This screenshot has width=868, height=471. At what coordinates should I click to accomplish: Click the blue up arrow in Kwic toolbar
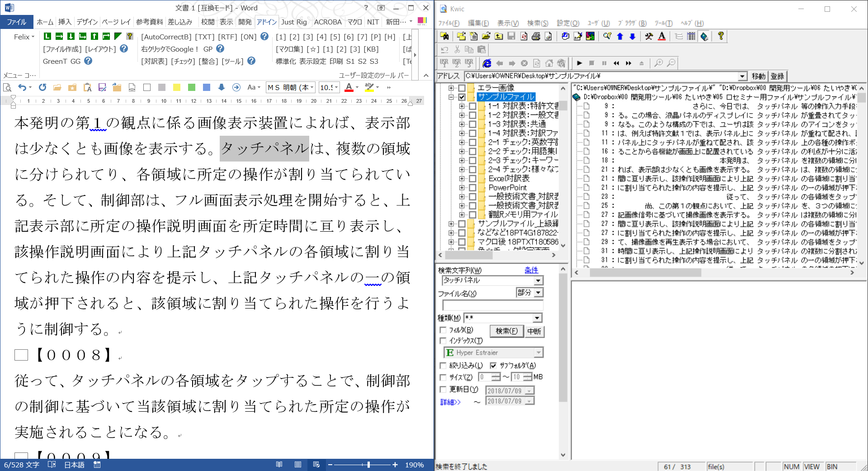[x=620, y=37]
